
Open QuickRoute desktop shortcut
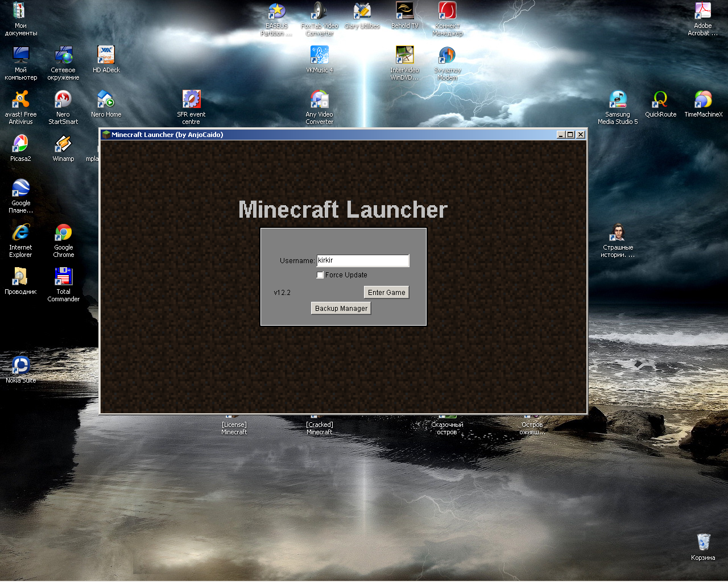(x=660, y=104)
